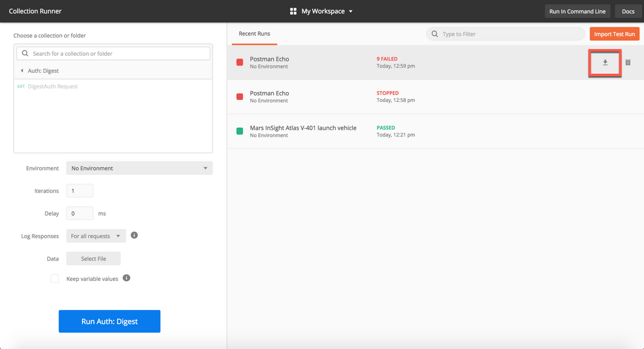The height and width of the screenshot is (349, 644).
Task: Click the back arrow beside Auth: Digest
Action: point(22,71)
